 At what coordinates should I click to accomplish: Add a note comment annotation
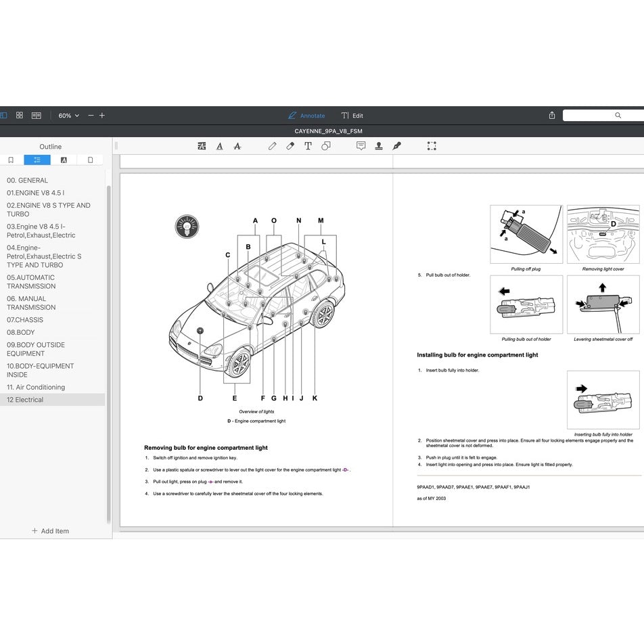coord(361,145)
